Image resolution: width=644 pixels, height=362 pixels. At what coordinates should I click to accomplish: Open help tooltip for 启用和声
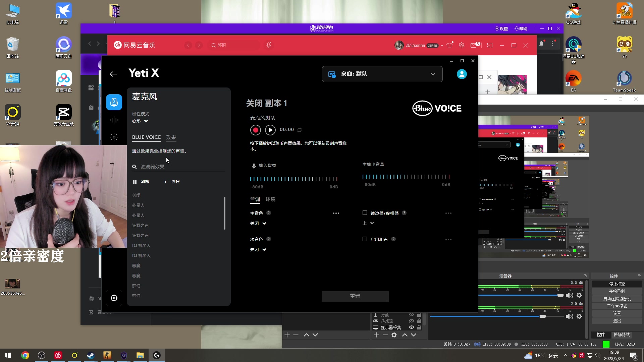tap(393, 239)
